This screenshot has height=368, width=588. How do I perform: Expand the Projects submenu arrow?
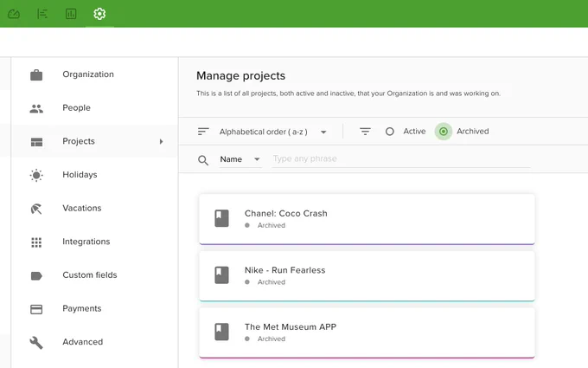[x=161, y=141]
